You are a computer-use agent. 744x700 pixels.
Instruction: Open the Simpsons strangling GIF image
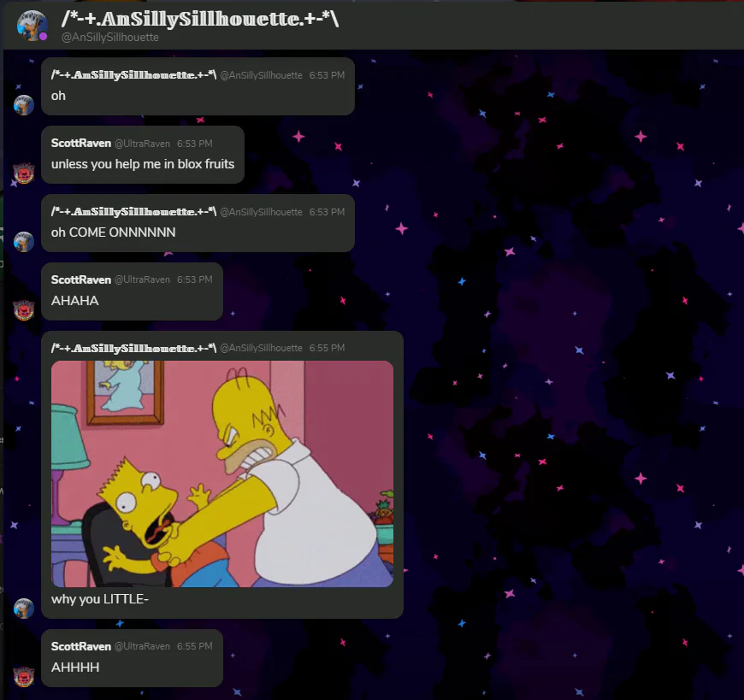coord(222,474)
